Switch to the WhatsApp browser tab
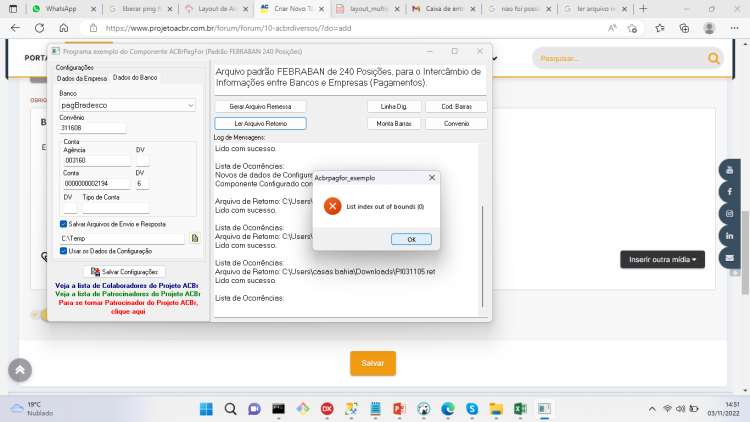 [61, 9]
